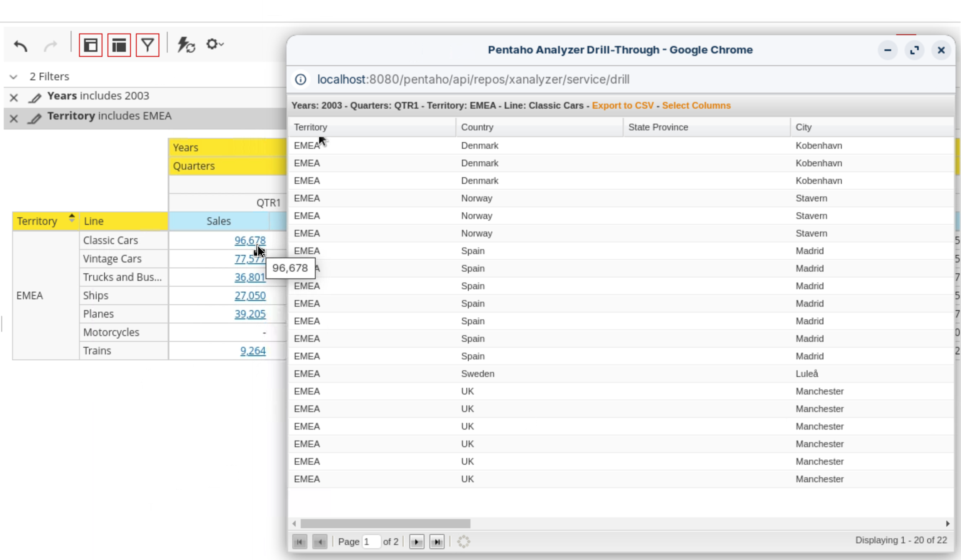Click the City column header
The image size is (961, 560).
coord(803,127)
